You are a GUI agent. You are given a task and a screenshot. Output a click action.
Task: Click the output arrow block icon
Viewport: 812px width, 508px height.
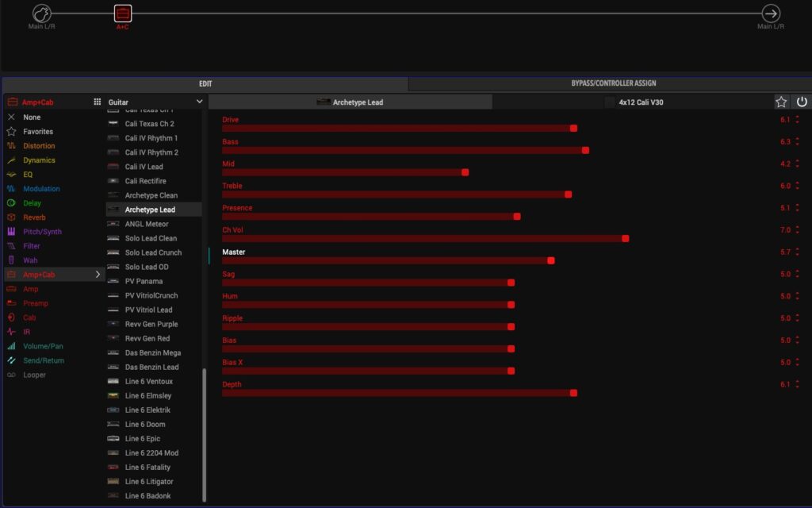[x=770, y=13]
